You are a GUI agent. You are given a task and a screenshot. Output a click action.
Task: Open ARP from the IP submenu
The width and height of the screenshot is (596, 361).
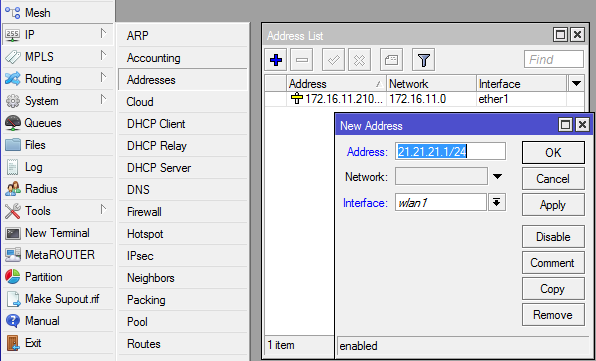[x=183, y=36]
